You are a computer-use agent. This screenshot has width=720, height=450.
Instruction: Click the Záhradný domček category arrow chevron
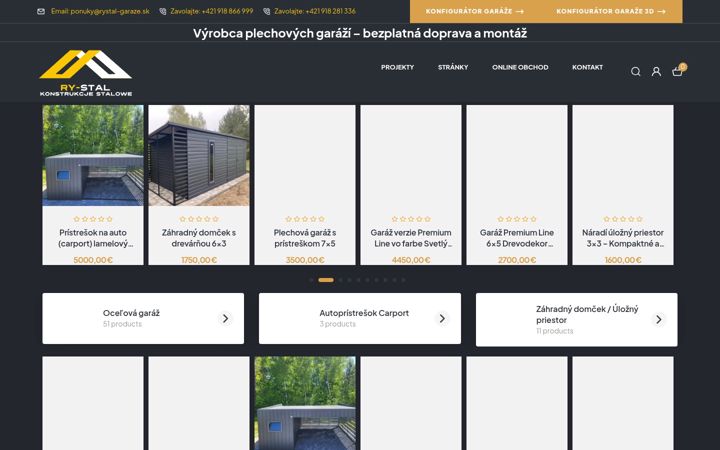(658, 319)
